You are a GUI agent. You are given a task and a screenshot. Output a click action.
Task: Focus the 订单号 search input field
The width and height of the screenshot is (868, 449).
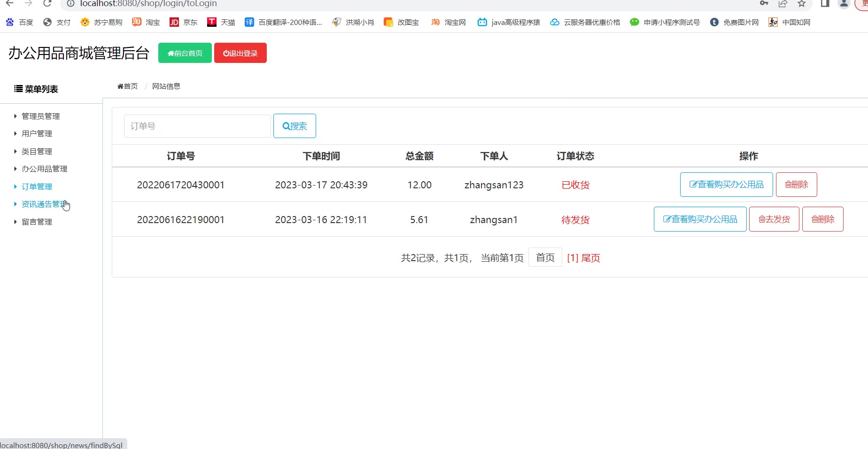pos(197,126)
